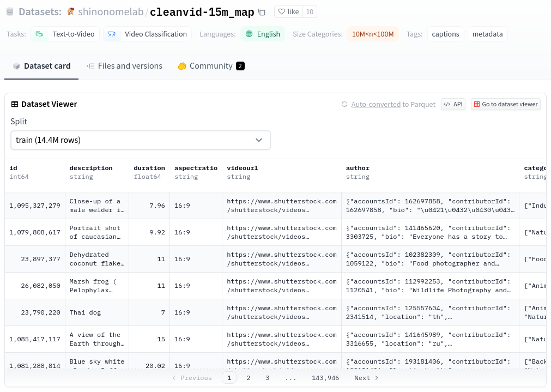This screenshot has height=392, width=551.
Task: Switch to the Dataset card tab
Action: (41, 66)
